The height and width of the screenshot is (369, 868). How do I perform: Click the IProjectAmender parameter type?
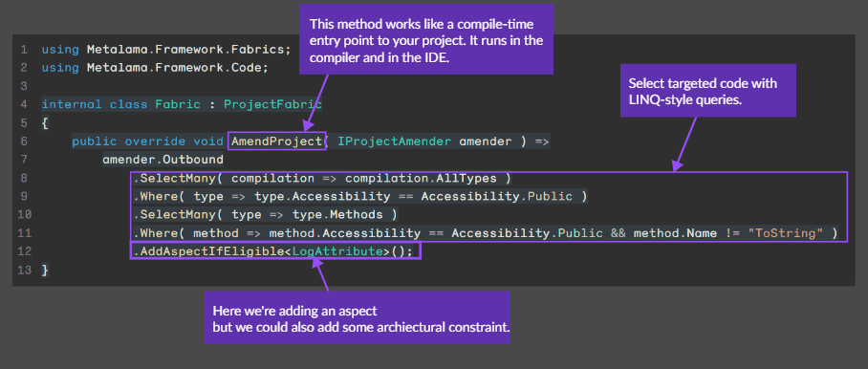click(x=394, y=141)
